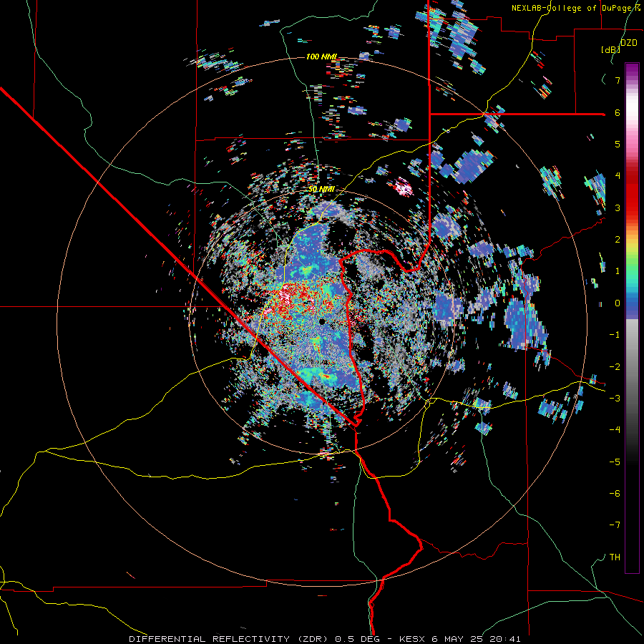
Task: Click the "KESX" radar station identifier
Action: click(x=412, y=639)
